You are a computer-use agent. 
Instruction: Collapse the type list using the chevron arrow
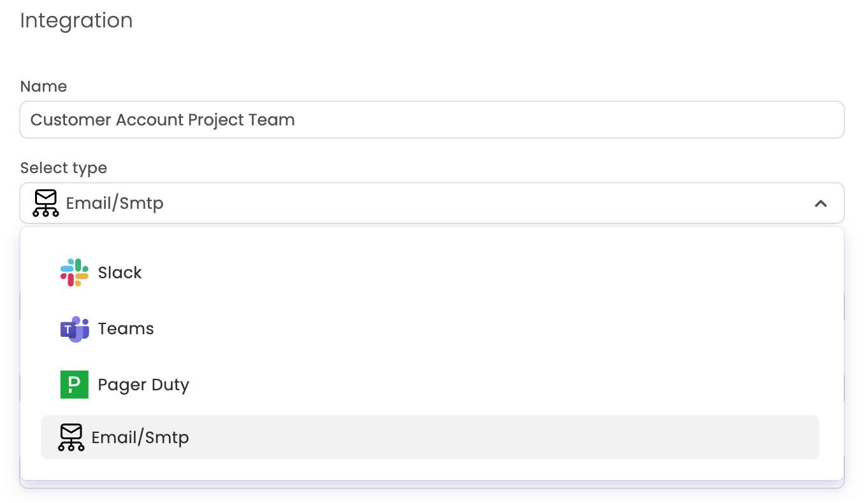tap(821, 204)
